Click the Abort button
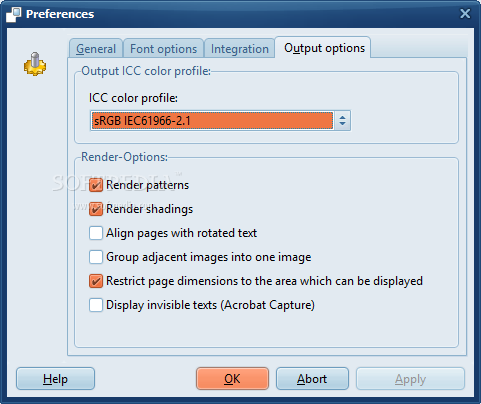The height and width of the screenshot is (404, 481). tap(312, 379)
